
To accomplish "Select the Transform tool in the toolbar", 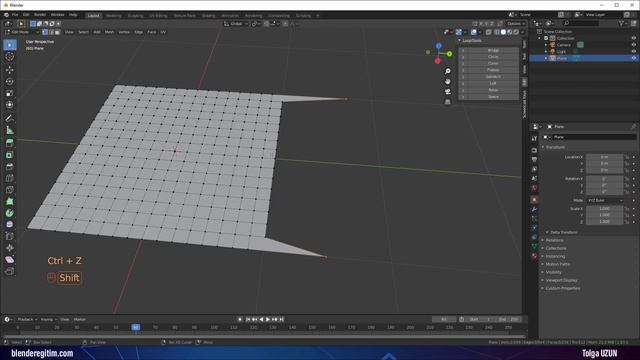I will 9,105.
